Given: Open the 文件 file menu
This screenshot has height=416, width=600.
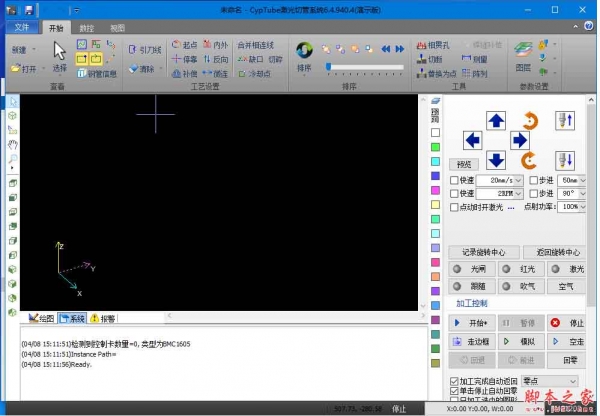Looking at the screenshot, I should click(x=22, y=27).
